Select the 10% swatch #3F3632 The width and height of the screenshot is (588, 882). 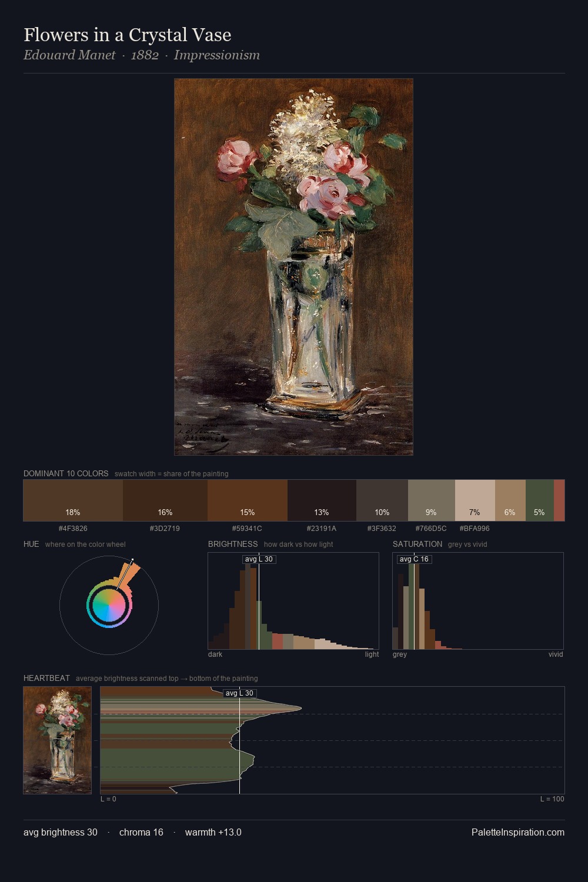(382, 500)
